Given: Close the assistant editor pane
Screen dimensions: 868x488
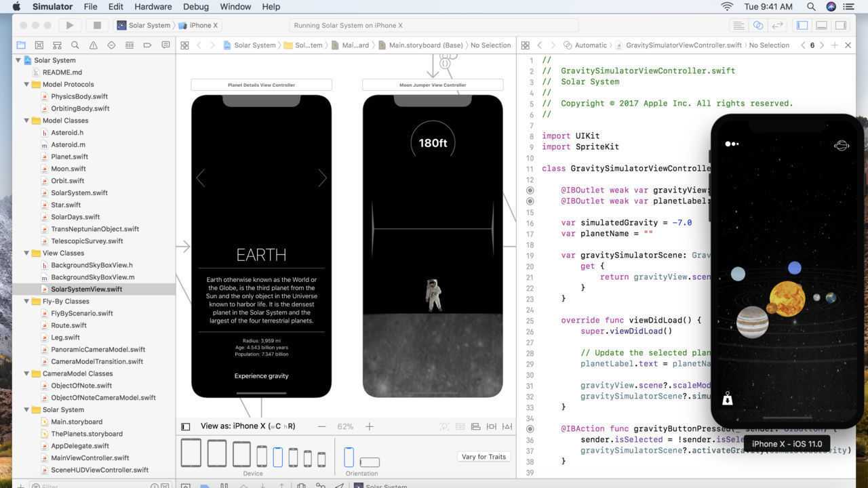Looking at the screenshot, I should (848, 45).
